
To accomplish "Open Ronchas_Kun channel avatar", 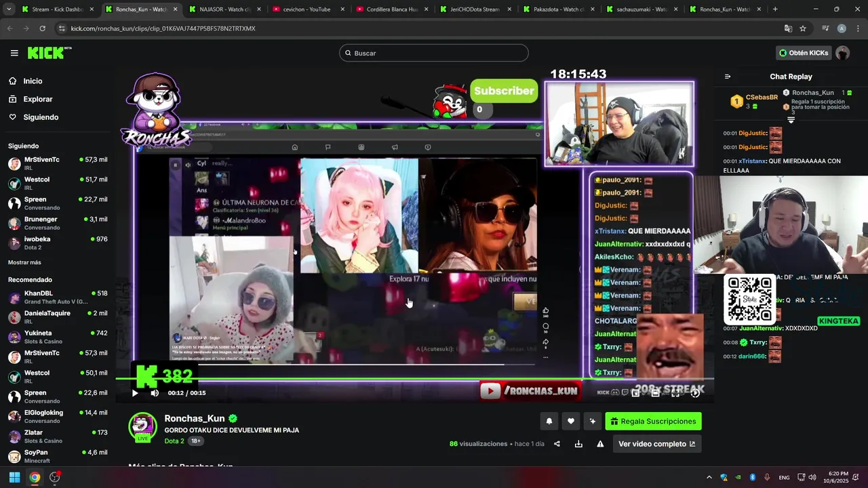I will [x=142, y=426].
